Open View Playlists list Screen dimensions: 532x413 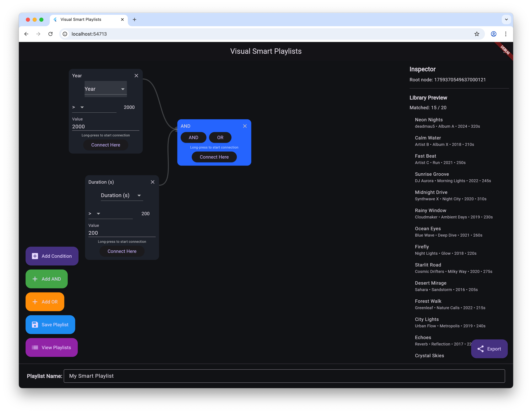[52, 347]
